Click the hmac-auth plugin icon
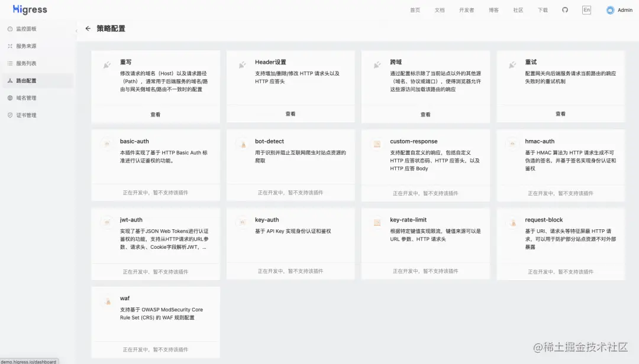This screenshot has width=639, height=364. tap(512, 144)
